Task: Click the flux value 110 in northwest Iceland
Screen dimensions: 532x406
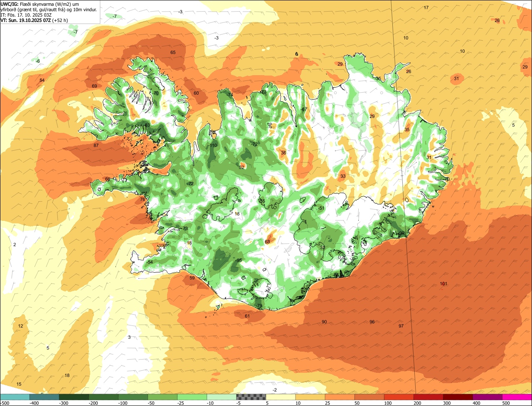Action: pyautogui.click(x=214, y=145)
